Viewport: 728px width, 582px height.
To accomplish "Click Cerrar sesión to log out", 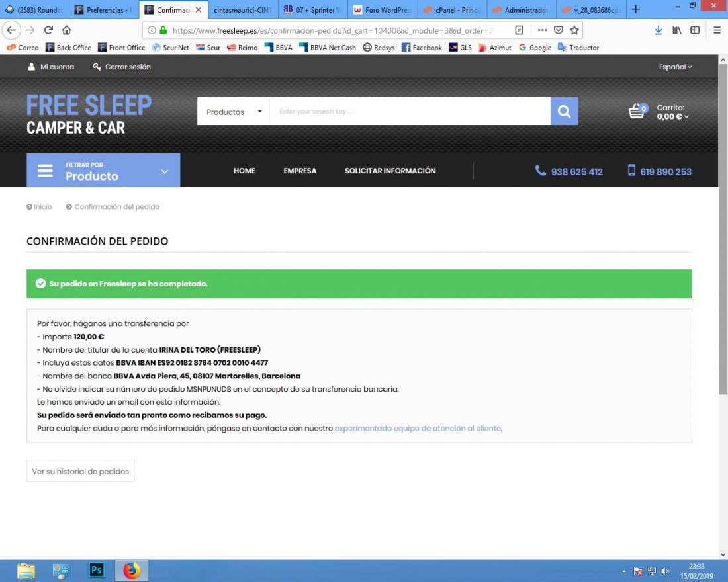I will tap(122, 67).
